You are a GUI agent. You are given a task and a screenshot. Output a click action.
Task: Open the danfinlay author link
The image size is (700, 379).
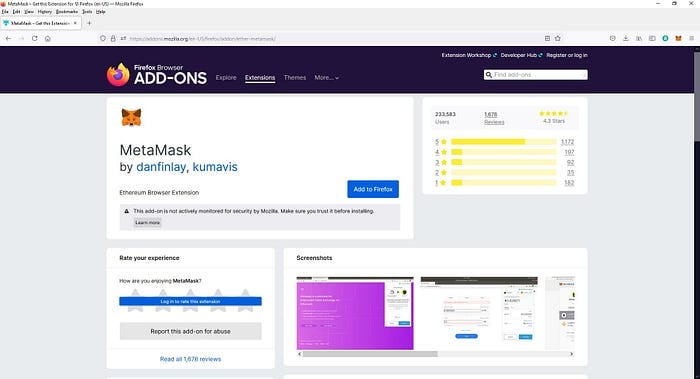coord(161,167)
